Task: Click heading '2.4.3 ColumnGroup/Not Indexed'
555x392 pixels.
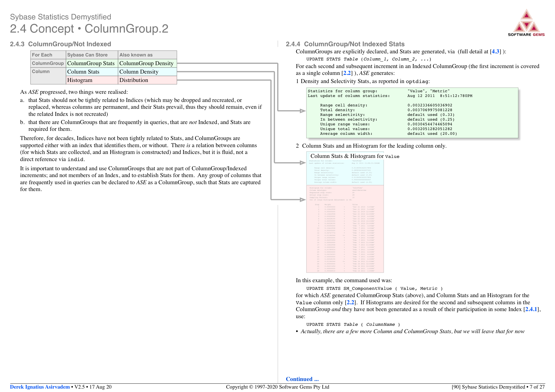Action: click(x=60, y=44)
